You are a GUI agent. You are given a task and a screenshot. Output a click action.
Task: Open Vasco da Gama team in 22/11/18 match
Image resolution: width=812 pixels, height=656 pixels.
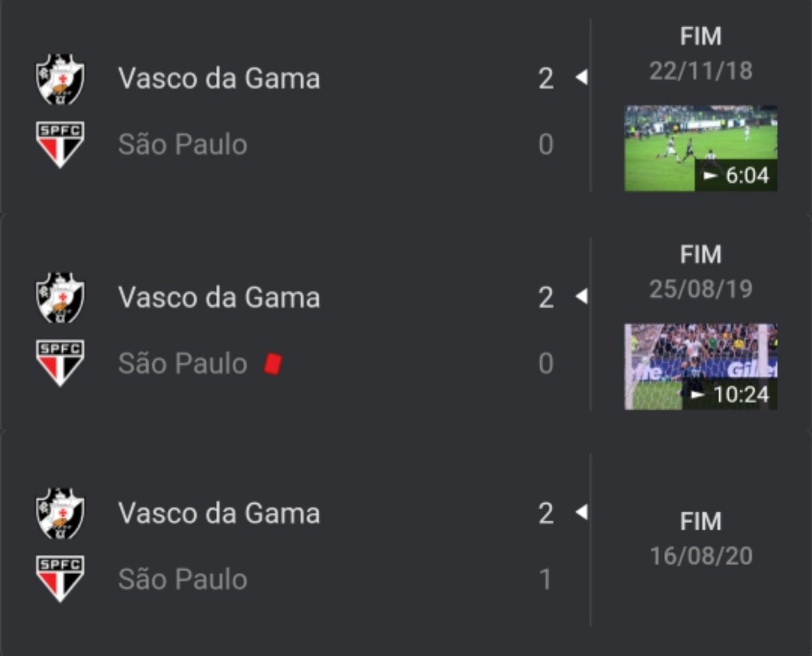tap(219, 78)
